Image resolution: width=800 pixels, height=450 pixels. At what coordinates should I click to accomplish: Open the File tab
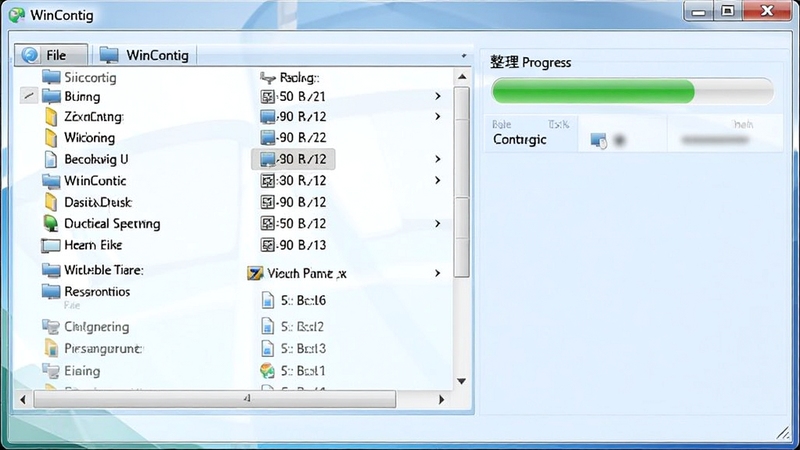point(51,55)
